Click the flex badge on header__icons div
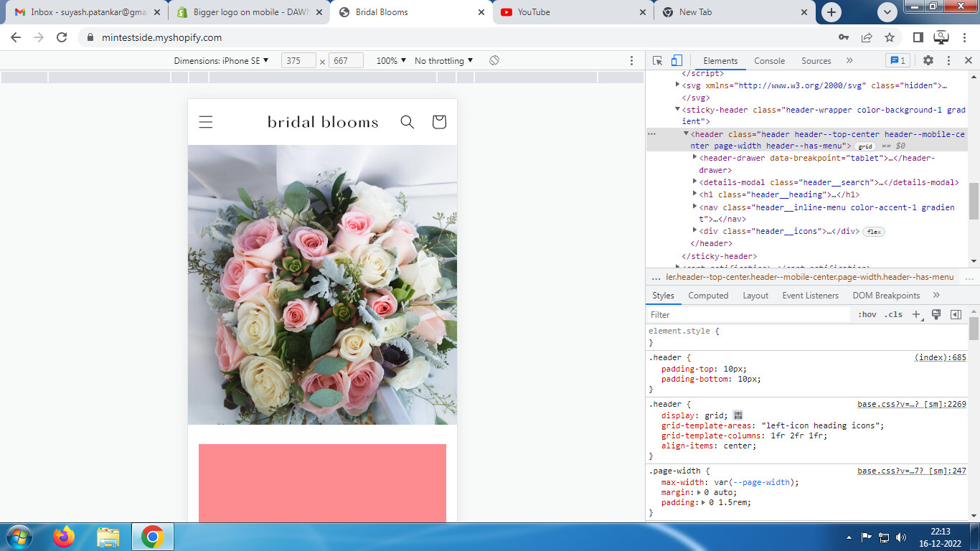 874,232
